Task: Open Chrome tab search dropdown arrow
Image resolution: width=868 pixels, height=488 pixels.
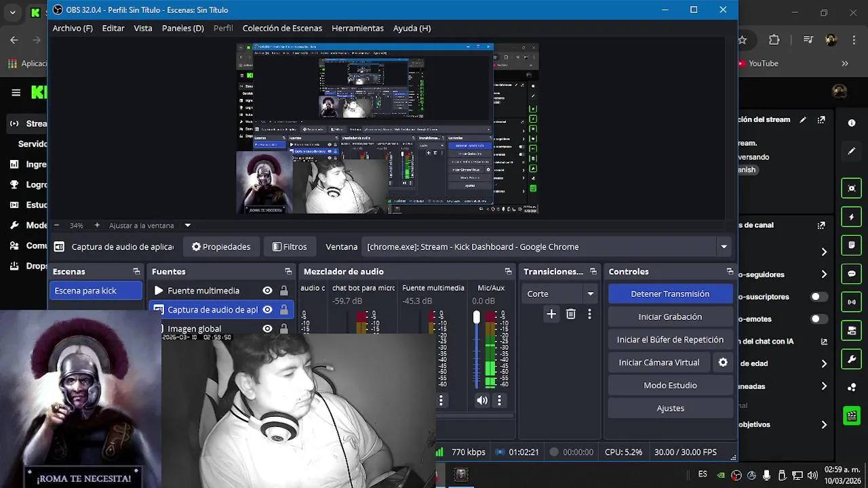Action: [x=12, y=12]
